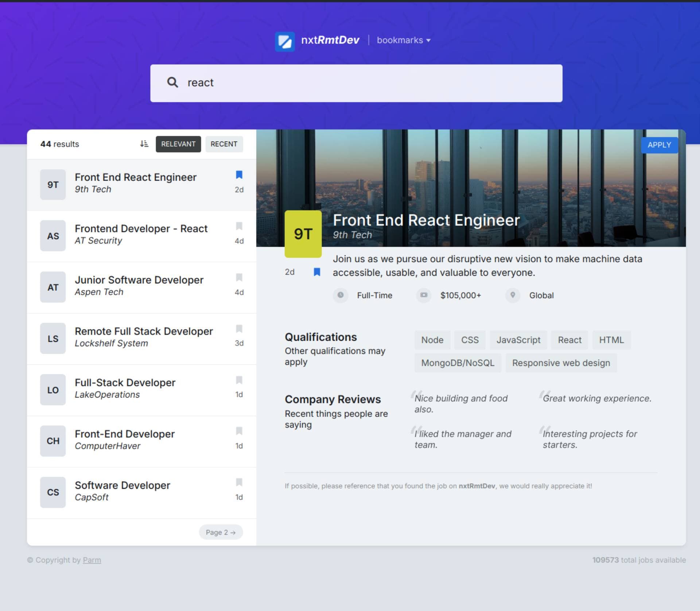Click the ComputerHaver company name
Screen dimensions: 700x611
coord(108,446)
